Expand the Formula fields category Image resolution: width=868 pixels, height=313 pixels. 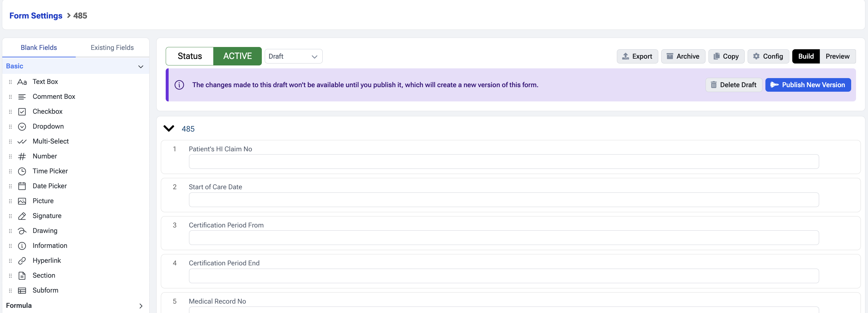[140, 306]
